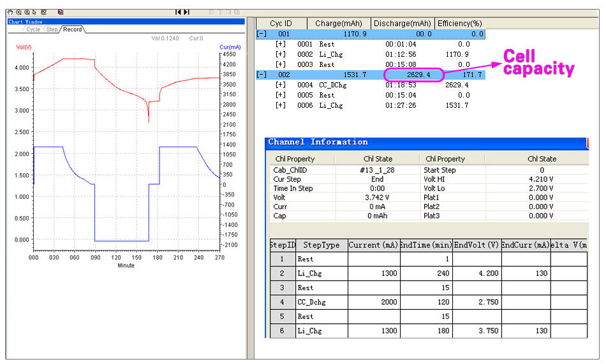
Task: Switch to the Cycle tab
Action: coord(33,29)
